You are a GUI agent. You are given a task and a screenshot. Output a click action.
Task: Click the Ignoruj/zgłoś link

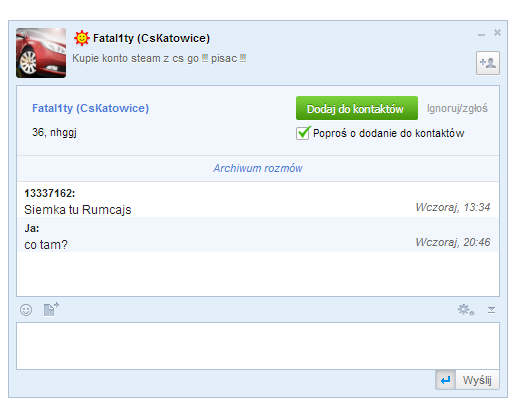[457, 108]
